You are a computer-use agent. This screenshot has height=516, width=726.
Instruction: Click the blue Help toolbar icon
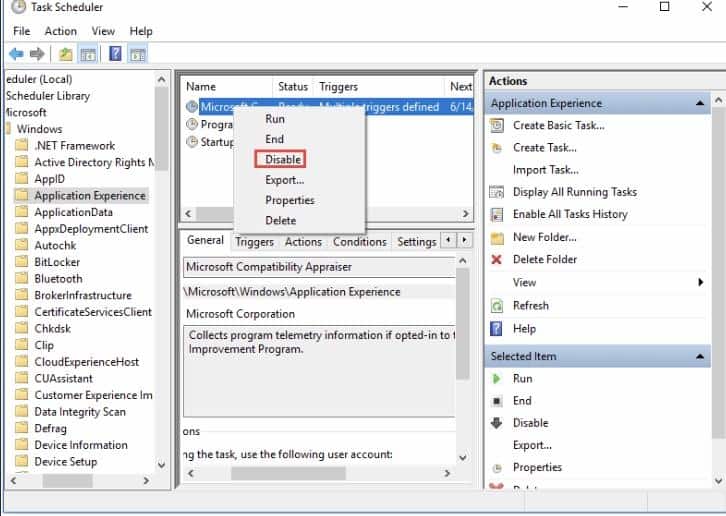pos(115,54)
